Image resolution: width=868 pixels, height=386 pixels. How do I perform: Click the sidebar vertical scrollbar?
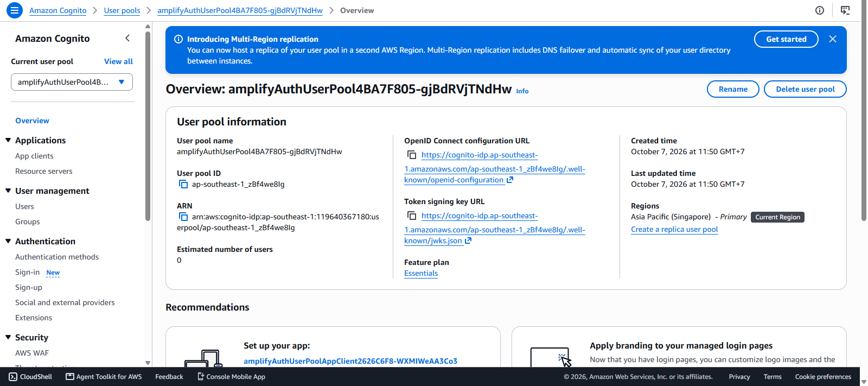pos(148,126)
